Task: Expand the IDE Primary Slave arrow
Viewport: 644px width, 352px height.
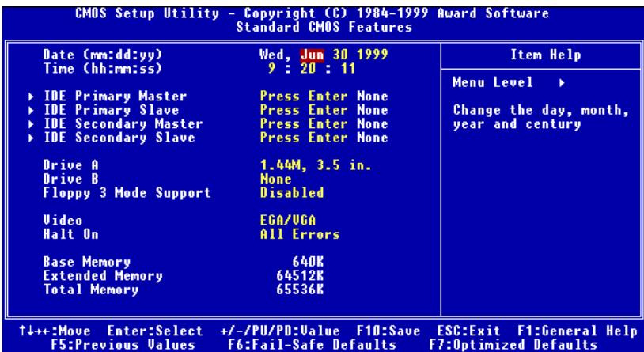Action: click(x=32, y=111)
